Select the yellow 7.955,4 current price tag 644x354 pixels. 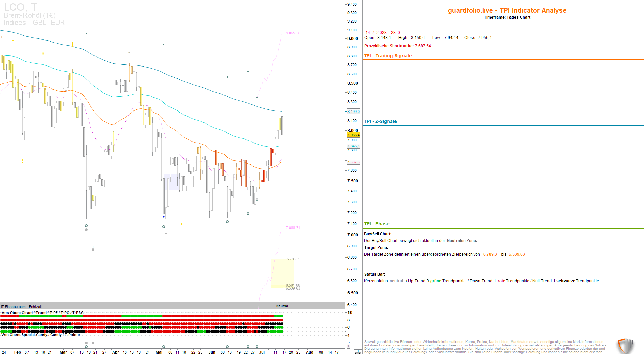[x=353, y=135]
